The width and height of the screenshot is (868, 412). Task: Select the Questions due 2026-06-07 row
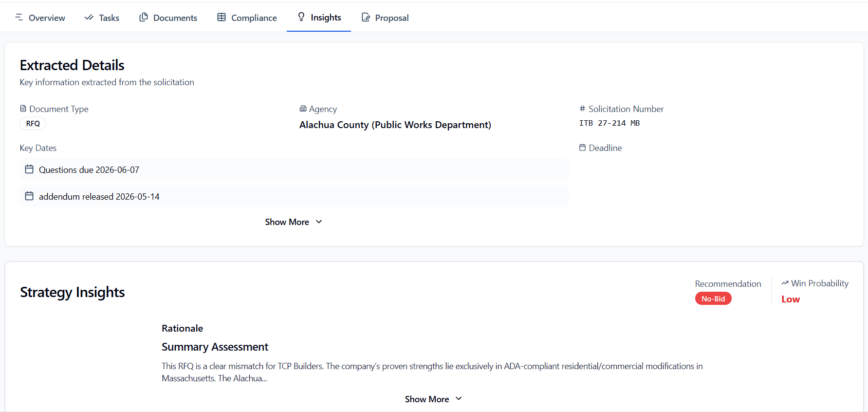[x=294, y=169]
